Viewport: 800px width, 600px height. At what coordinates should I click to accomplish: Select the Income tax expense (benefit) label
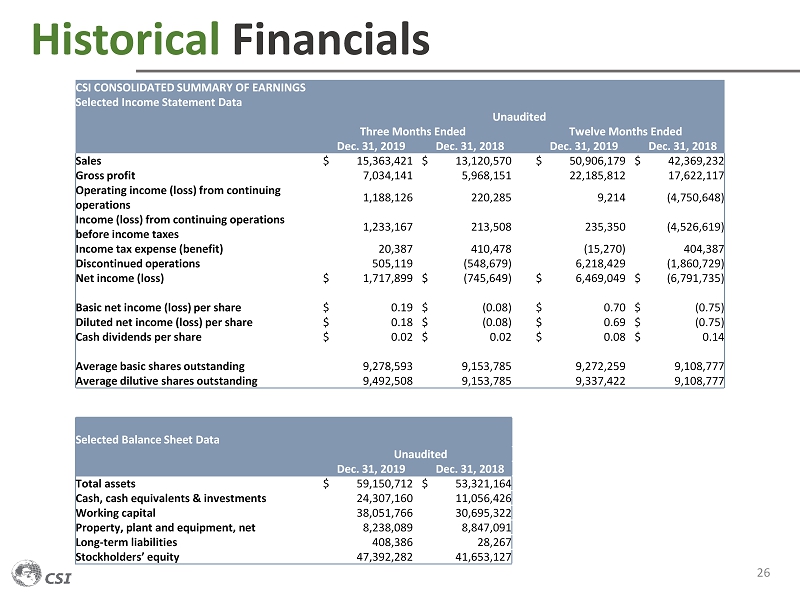149,248
